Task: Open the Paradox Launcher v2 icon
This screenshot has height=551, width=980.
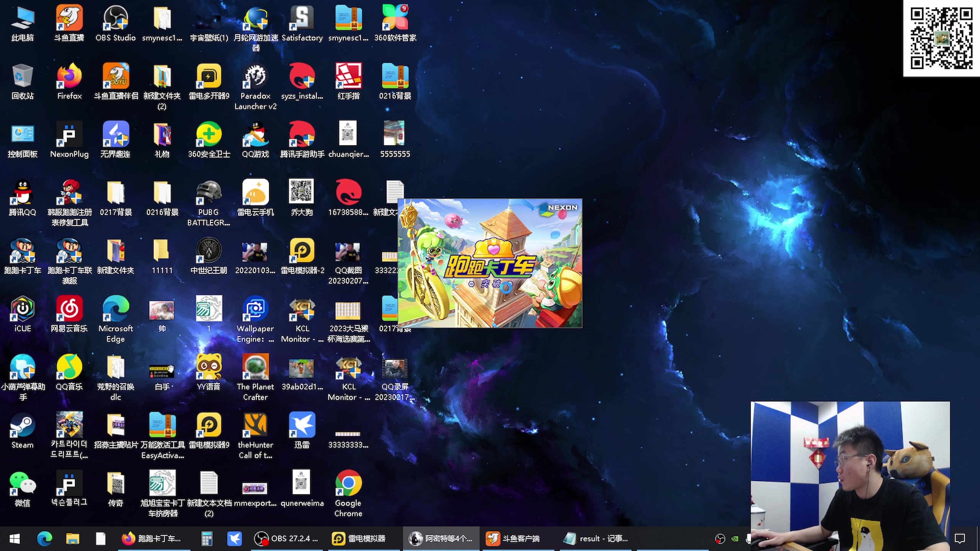Action: tap(255, 76)
